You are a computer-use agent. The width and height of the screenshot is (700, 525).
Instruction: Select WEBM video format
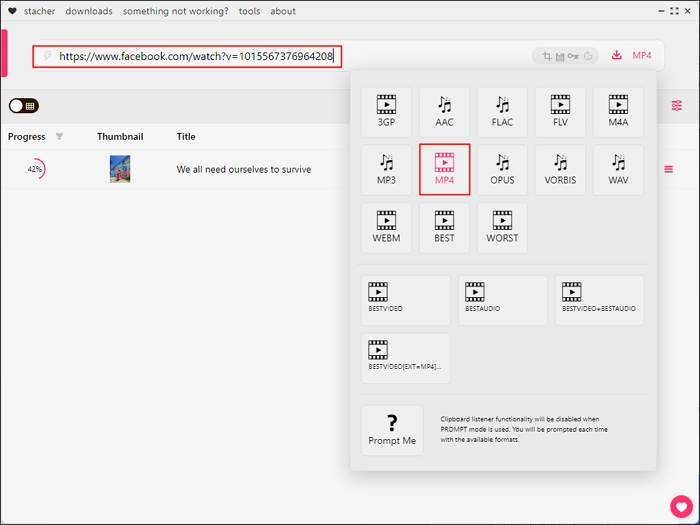tap(386, 228)
